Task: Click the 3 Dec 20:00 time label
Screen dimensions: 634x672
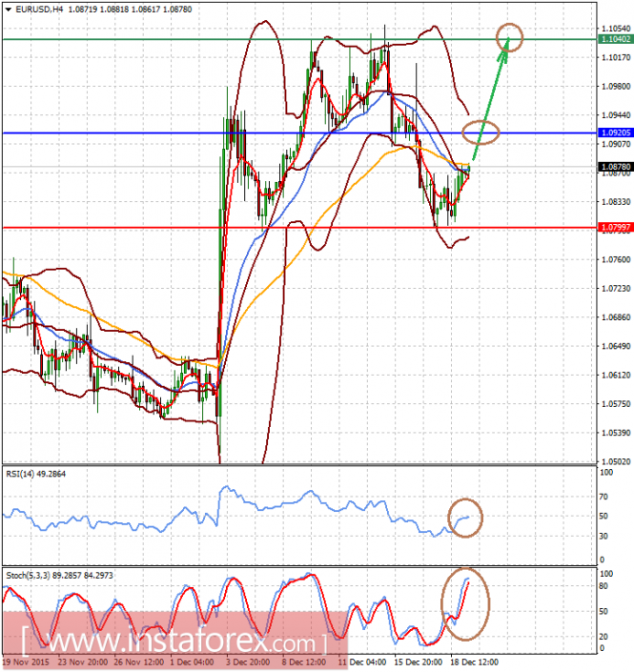Action: coord(248,662)
